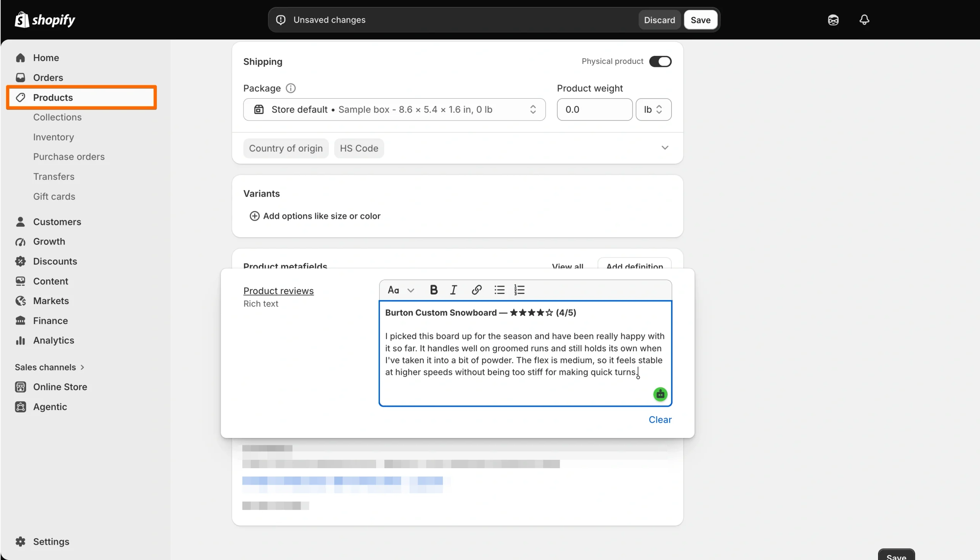This screenshot has width=980, height=560.
Task: Click the Online Store storefront icon
Action: (x=20, y=387)
